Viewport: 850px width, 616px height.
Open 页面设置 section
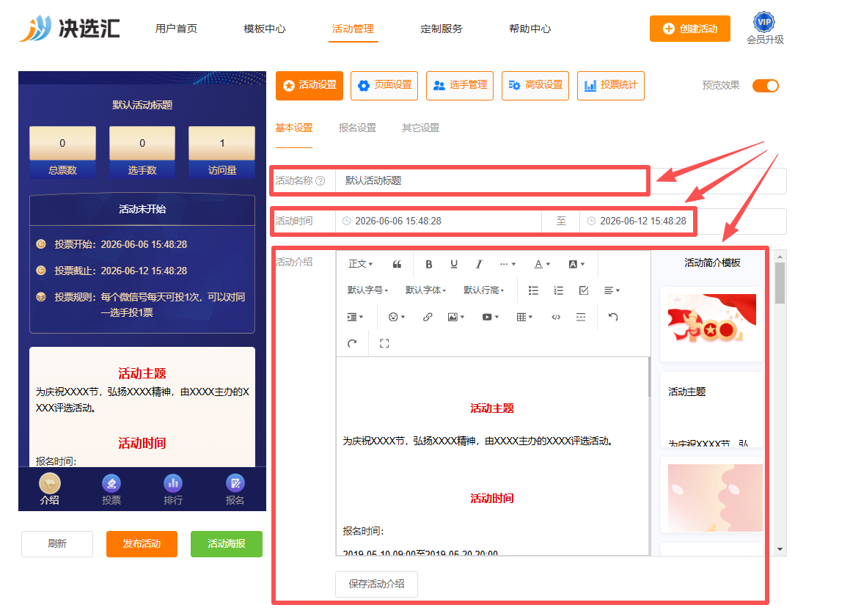[x=384, y=86]
